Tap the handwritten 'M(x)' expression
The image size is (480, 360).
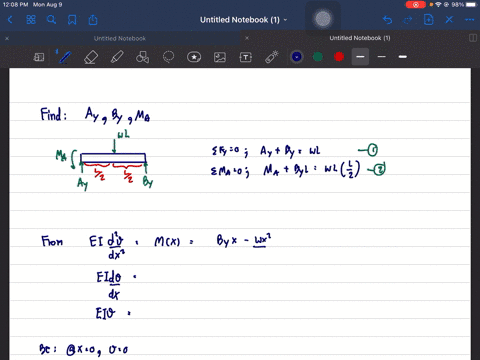coord(167,241)
